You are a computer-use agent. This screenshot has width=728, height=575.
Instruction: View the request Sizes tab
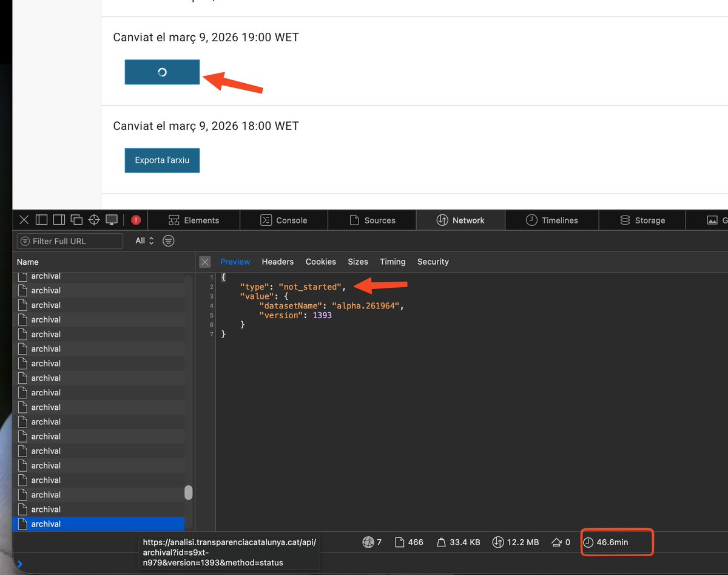(x=358, y=262)
